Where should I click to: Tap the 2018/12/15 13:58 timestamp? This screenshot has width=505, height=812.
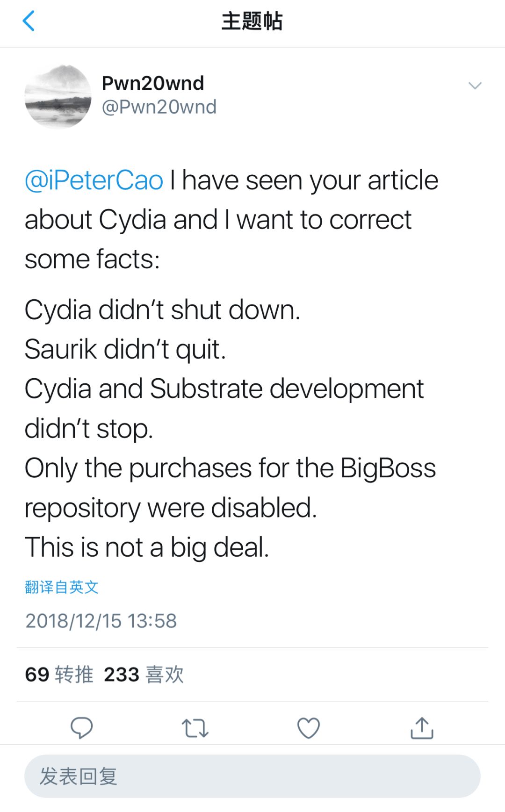pos(101,621)
